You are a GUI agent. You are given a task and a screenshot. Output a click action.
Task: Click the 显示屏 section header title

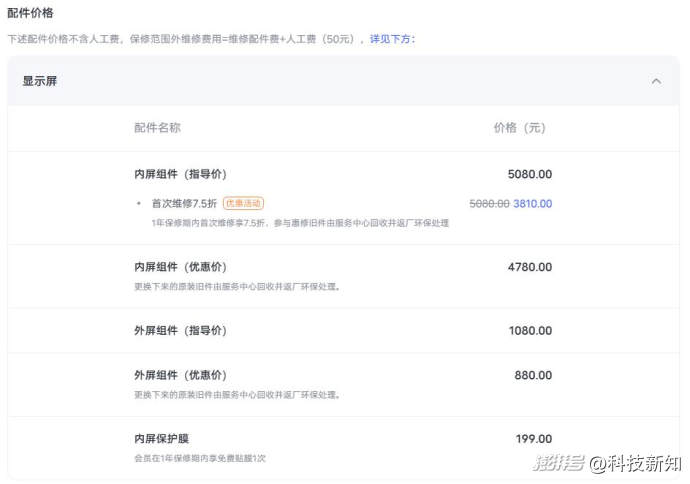(x=40, y=81)
